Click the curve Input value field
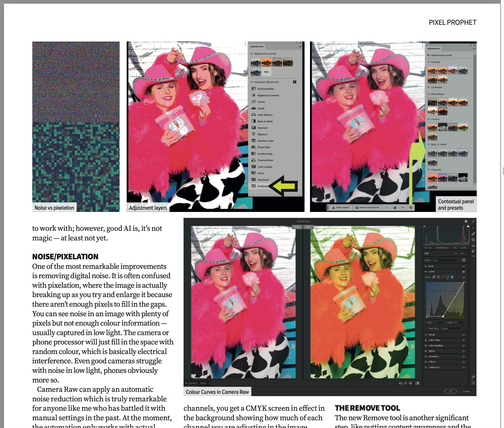This screenshot has height=428, width=504. pyautogui.click(x=438, y=322)
